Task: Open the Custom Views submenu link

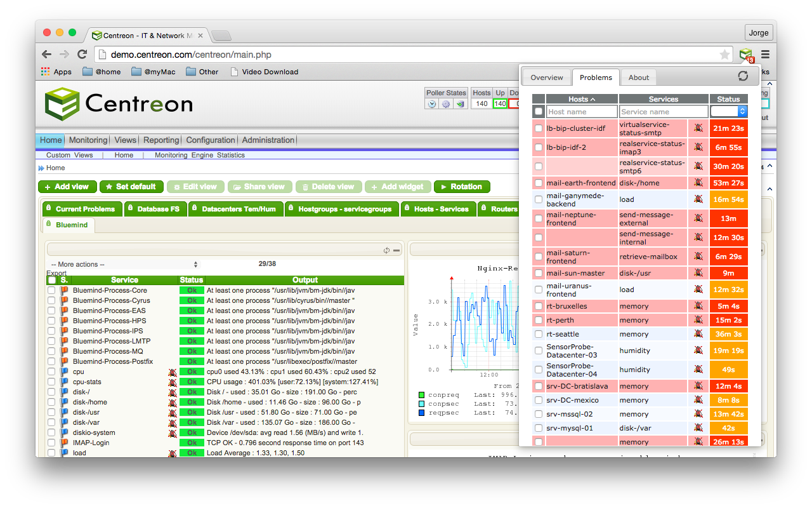Action: point(70,155)
